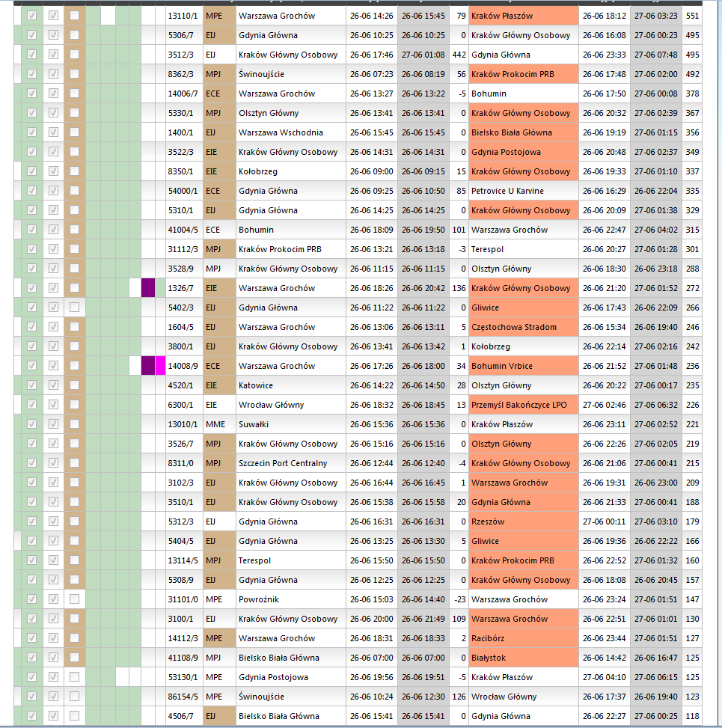Select train number 4520/1
Image resolution: width=722 pixels, height=728 pixels.
[x=180, y=385]
